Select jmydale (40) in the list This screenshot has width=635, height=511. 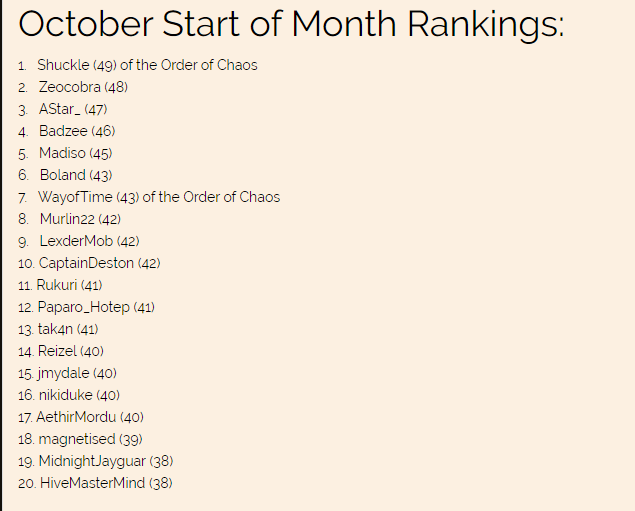pyautogui.click(x=77, y=373)
